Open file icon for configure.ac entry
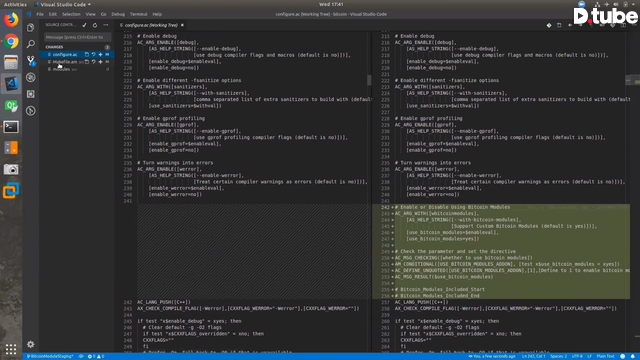Screen dimensions: 640x360 (x=87, y=54)
